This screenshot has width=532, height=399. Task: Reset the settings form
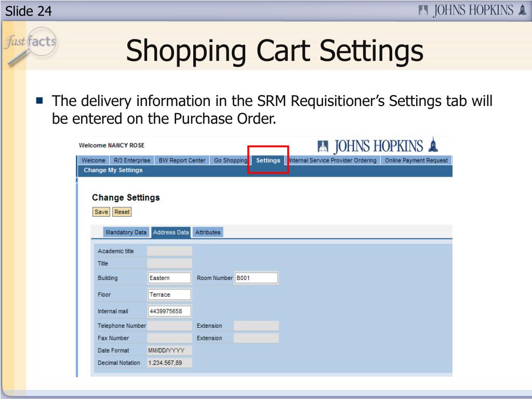point(122,212)
